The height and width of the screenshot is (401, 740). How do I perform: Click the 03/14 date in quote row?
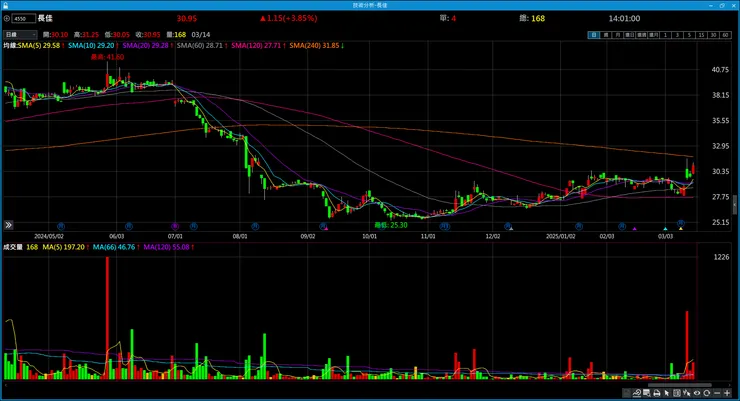click(x=201, y=34)
